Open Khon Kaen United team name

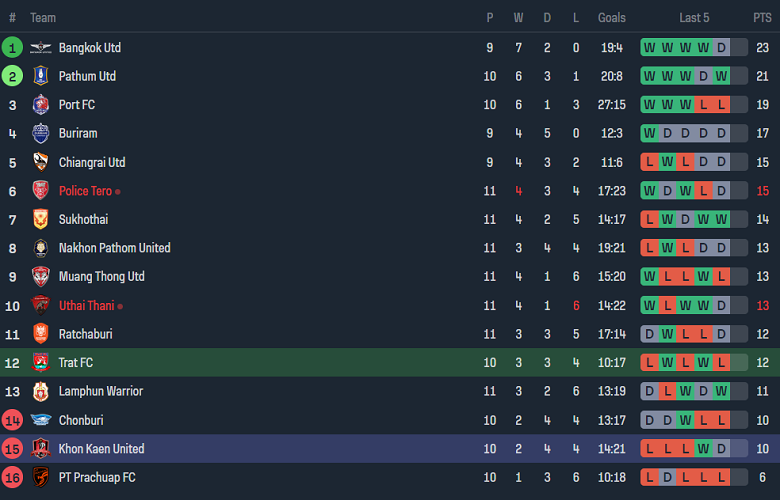tap(101, 449)
